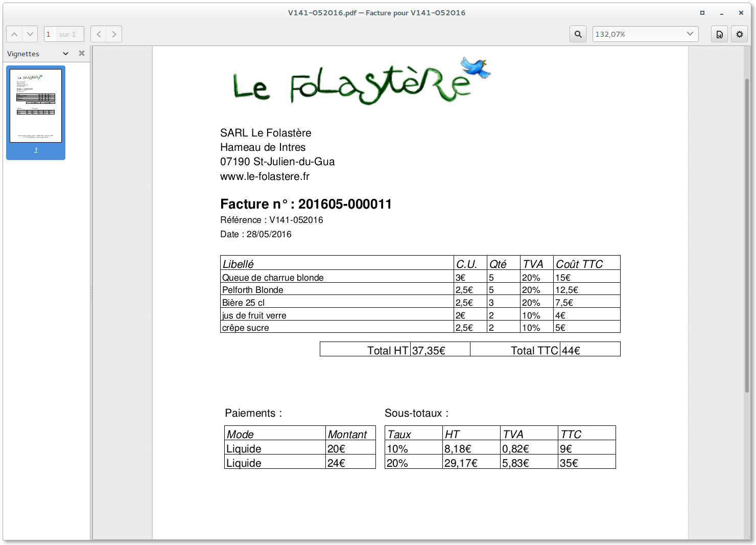
Task: Navigate forward in view history
Action: pos(114,34)
